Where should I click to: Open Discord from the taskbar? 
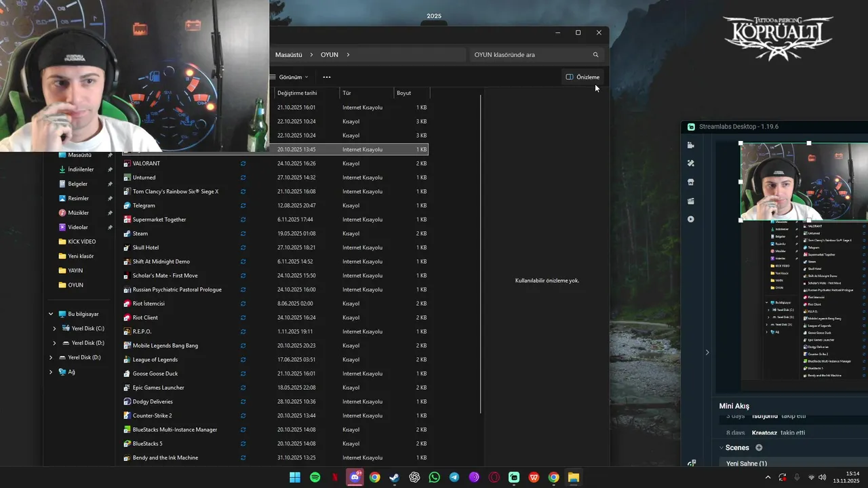[355, 477]
